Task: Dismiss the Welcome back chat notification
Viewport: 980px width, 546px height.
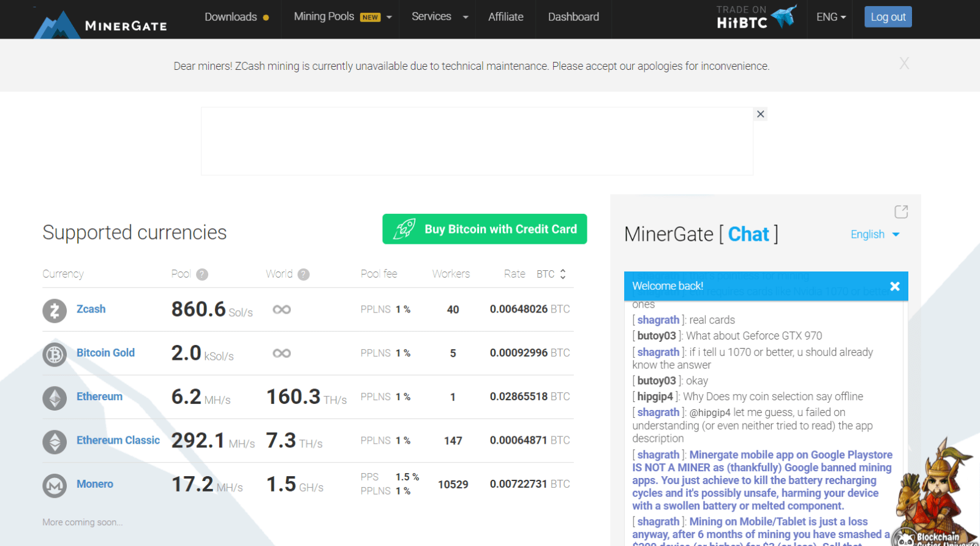Action: click(x=894, y=286)
